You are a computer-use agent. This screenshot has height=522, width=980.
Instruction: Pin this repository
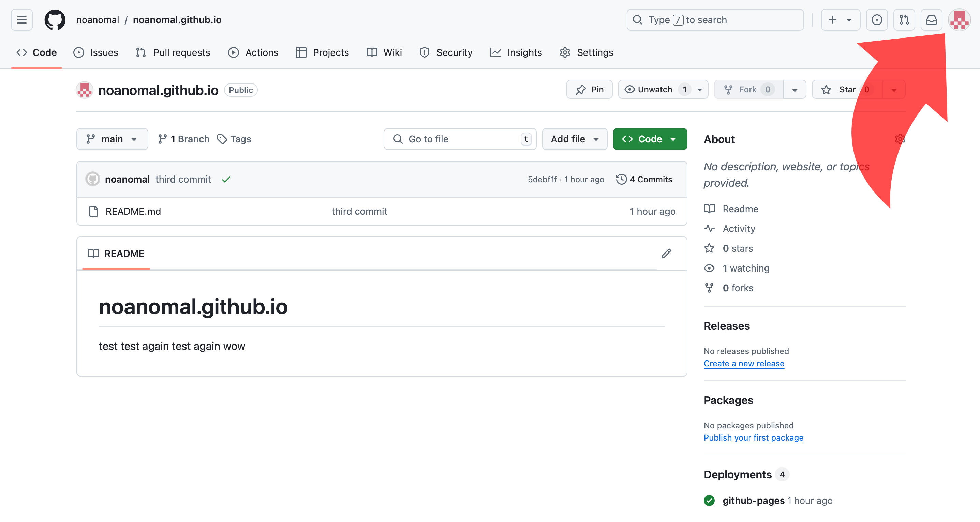tap(589, 90)
